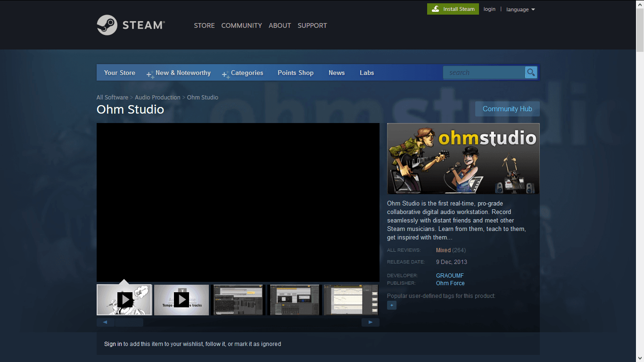Open publisher Ohm Force link
Image resolution: width=644 pixels, height=362 pixels.
click(450, 283)
